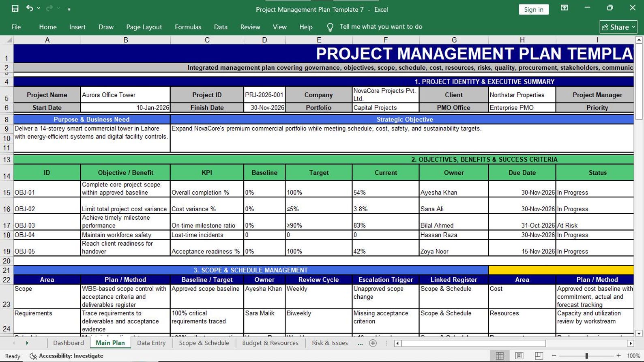Select the Ayesha Khan owner cell in row 15
This screenshot has height=362, width=644.
[x=454, y=189]
